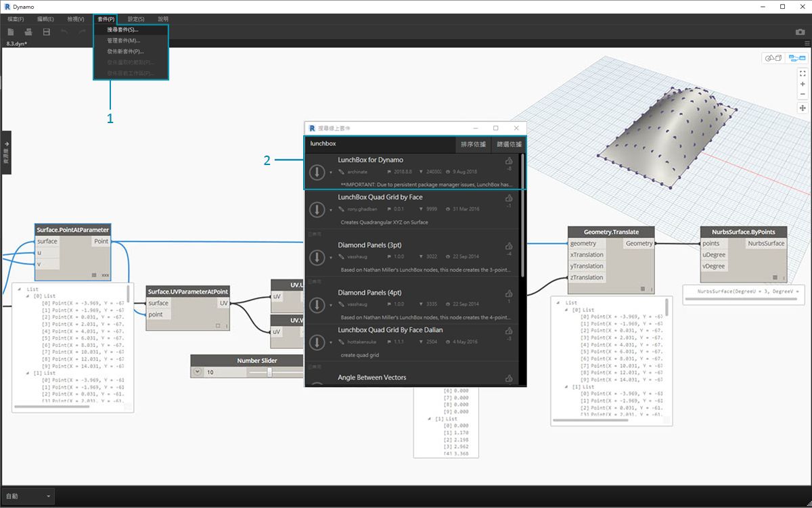This screenshot has height=508, width=812.
Task: Open the run mode dropdown set to 自動
Action: coord(28,496)
